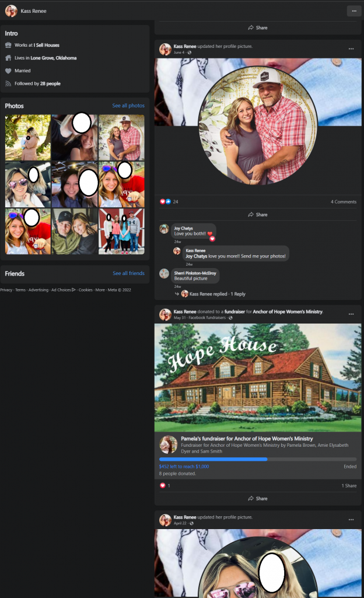Open Sherri Pinkston-McElroy commenter name
The width and height of the screenshot is (364, 598).
pyautogui.click(x=195, y=273)
